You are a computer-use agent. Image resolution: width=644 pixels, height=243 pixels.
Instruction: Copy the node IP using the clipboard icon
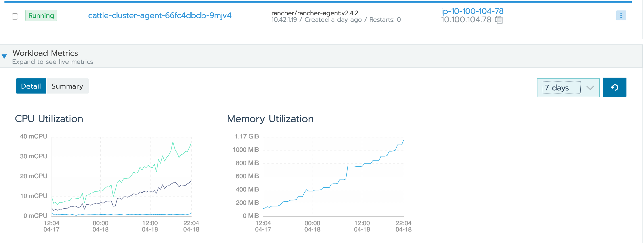pyautogui.click(x=499, y=20)
